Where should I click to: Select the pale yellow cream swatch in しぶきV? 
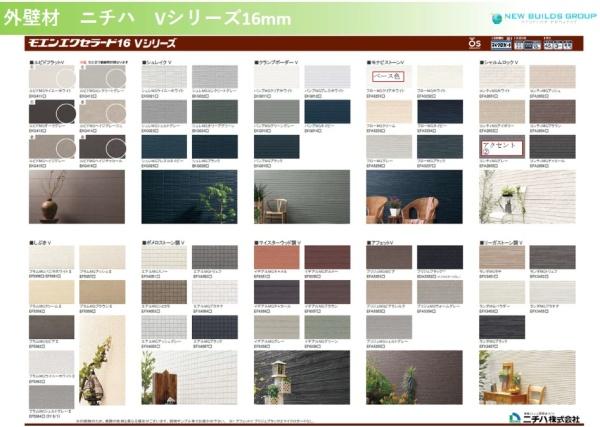(52, 292)
